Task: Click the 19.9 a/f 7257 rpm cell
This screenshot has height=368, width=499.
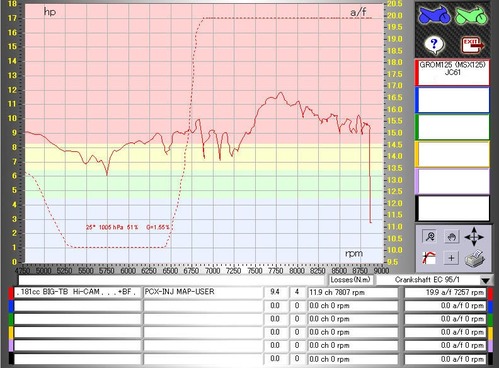Action: [x=445, y=292]
